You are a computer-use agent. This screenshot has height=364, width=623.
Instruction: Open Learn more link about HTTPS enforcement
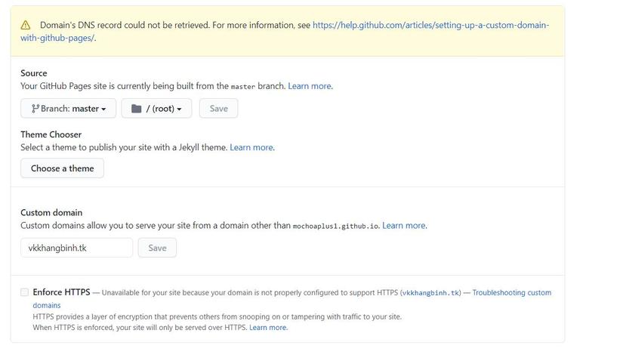click(268, 328)
